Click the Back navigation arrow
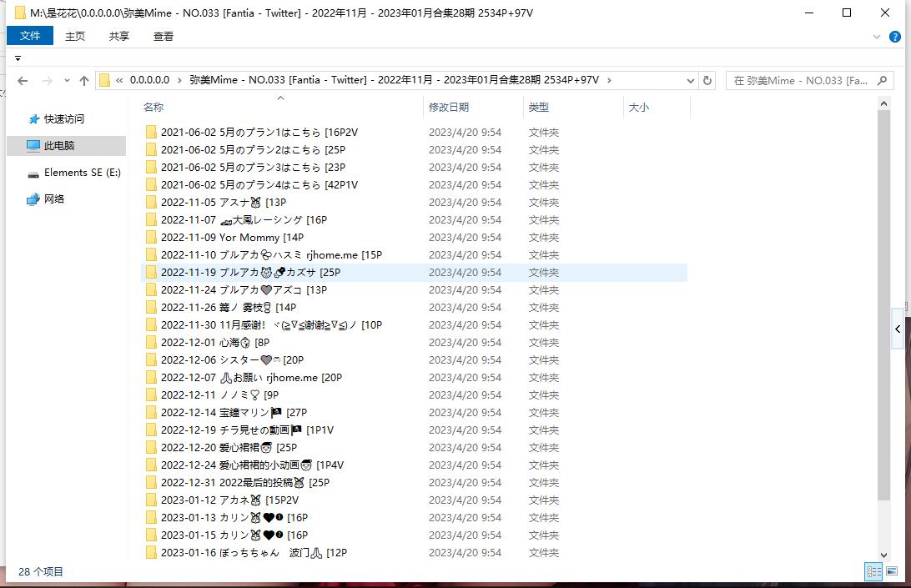 [x=23, y=80]
